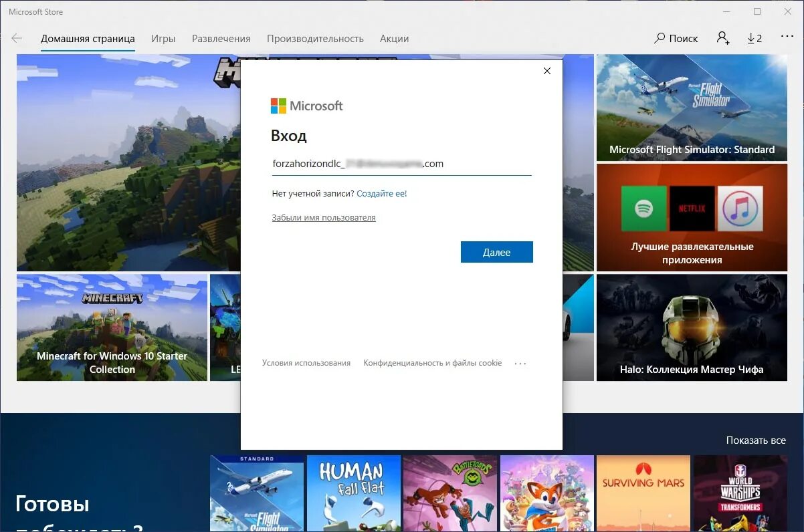
Task: Open Забыли имя пользователя link
Action: (324, 218)
